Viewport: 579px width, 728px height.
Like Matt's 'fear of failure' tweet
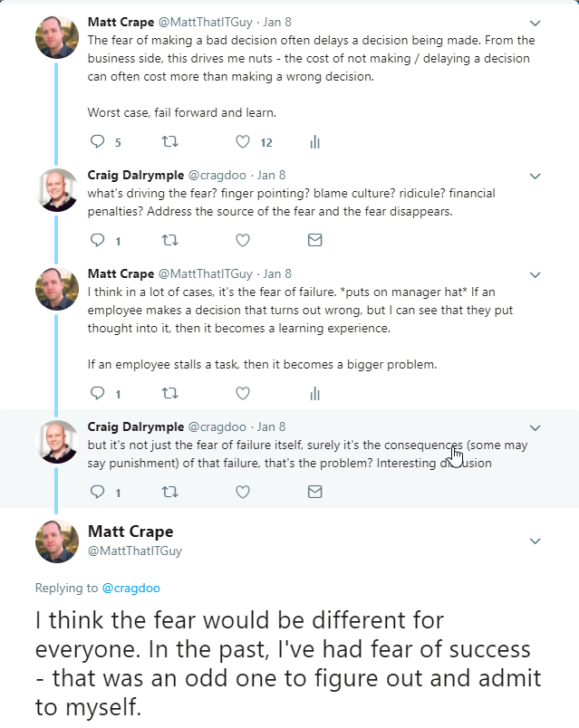[242, 393]
